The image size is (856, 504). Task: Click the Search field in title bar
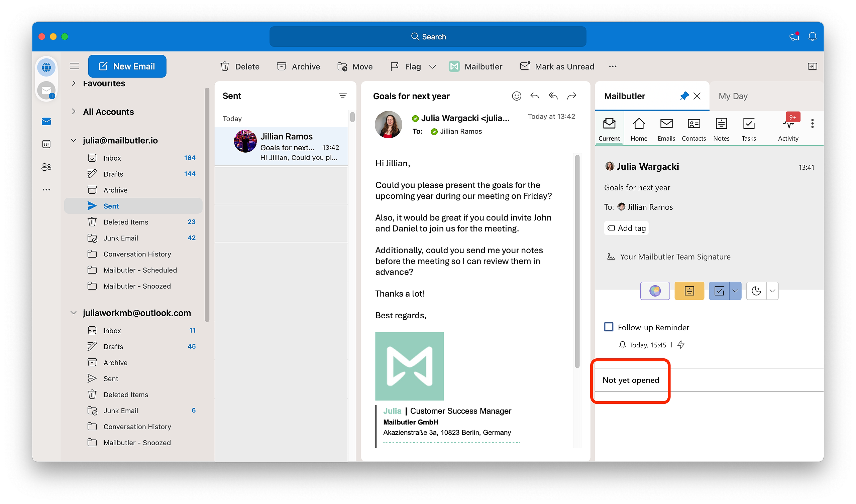(428, 37)
